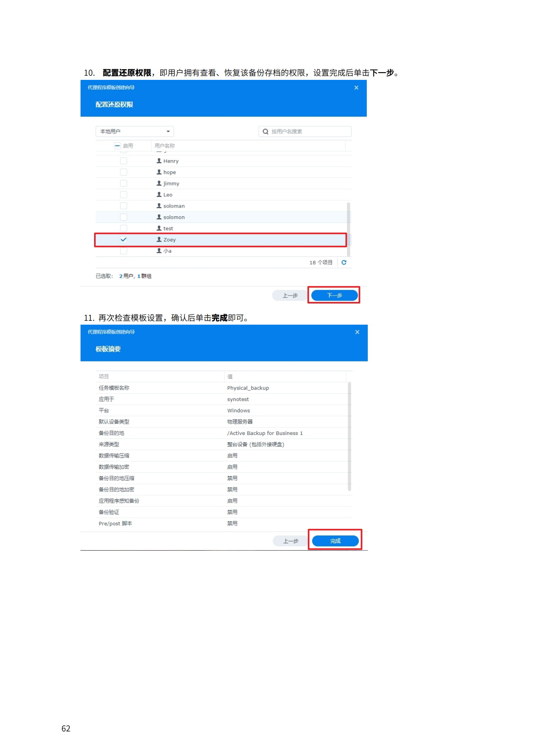Click 上一步 in the summary dialog
This screenshot has height=756, width=535.
pyautogui.click(x=291, y=541)
